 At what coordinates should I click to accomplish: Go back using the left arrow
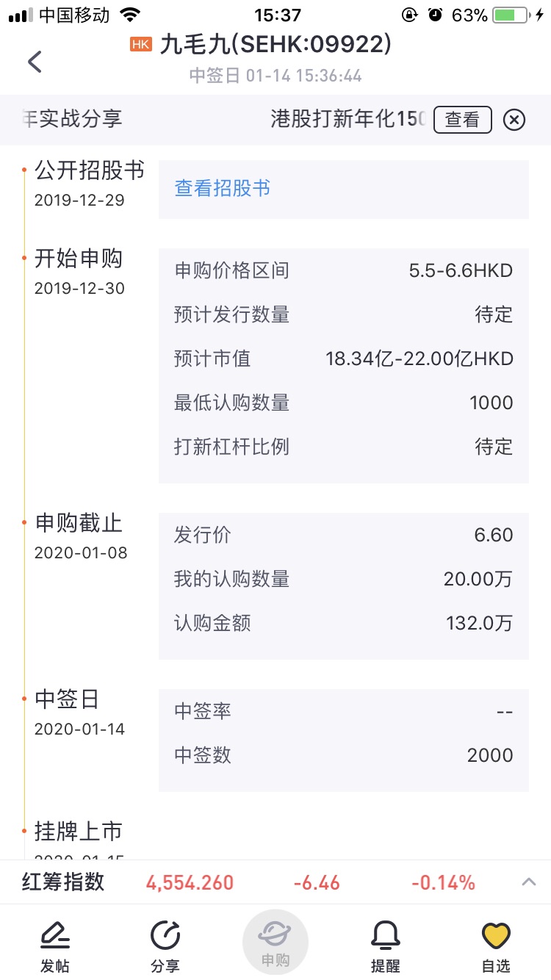[35, 61]
